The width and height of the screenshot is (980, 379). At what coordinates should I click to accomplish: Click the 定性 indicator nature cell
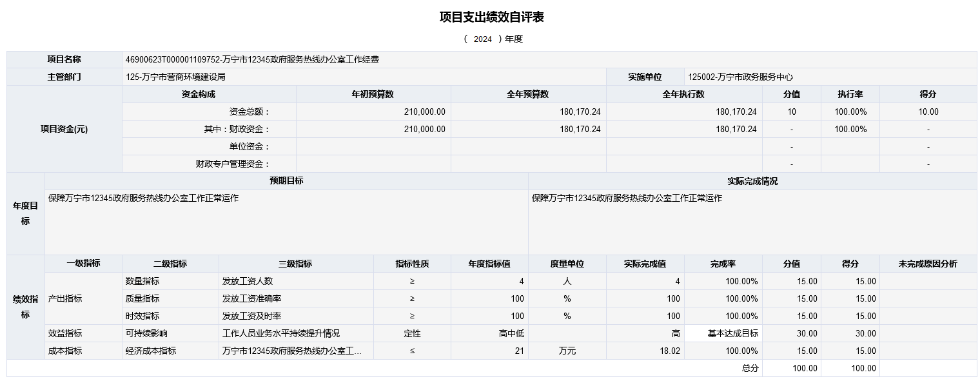[x=412, y=333]
